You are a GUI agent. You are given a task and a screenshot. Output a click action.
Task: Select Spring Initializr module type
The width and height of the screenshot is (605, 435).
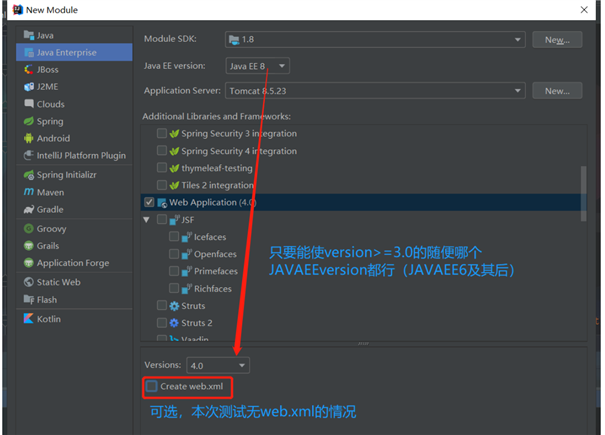(x=74, y=175)
